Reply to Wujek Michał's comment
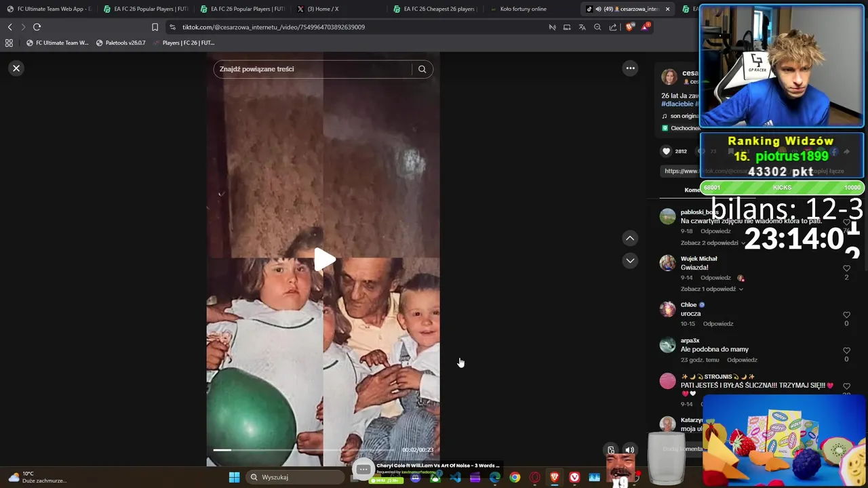The height and width of the screenshot is (488, 868). [715, 278]
